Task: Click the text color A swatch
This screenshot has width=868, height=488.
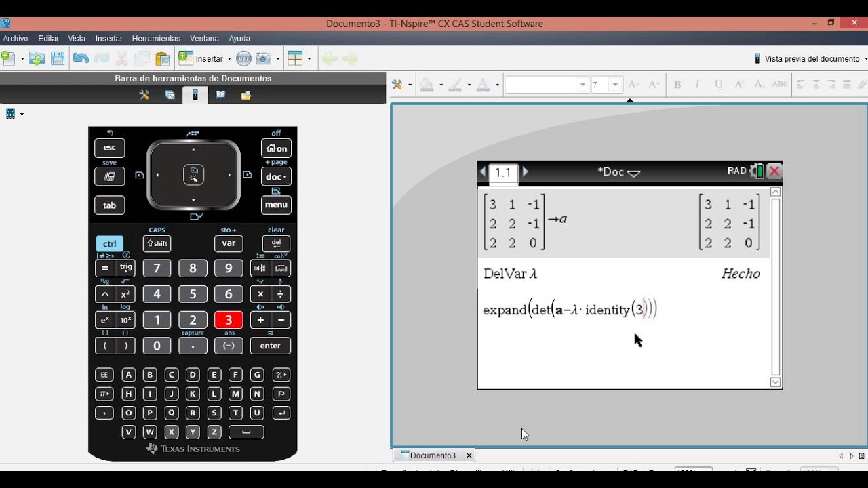Action: 483,85
